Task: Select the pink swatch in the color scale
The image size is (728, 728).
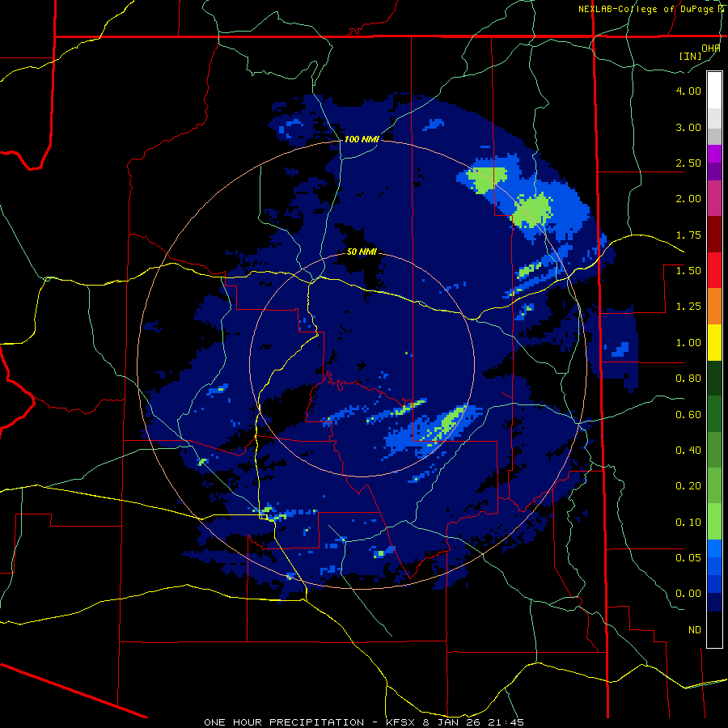Action: tap(714, 199)
